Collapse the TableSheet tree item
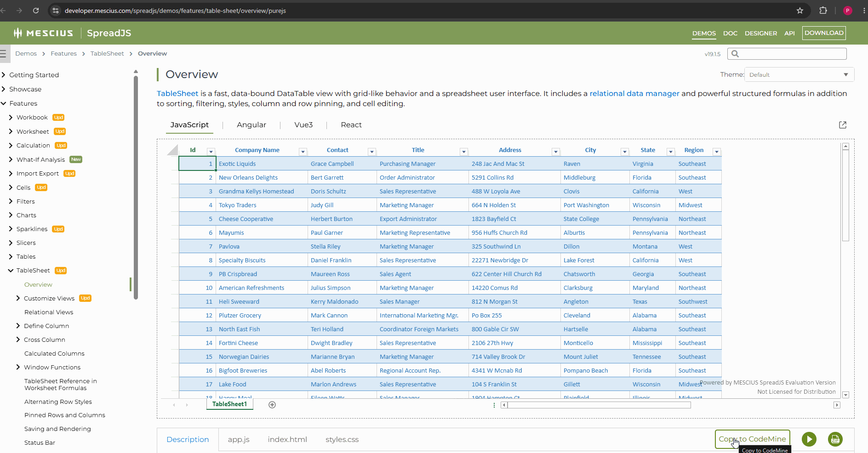 point(11,271)
